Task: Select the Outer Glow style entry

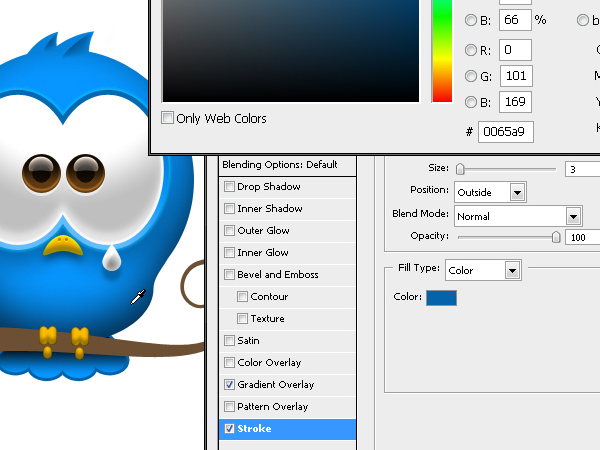Action: click(287, 231)
